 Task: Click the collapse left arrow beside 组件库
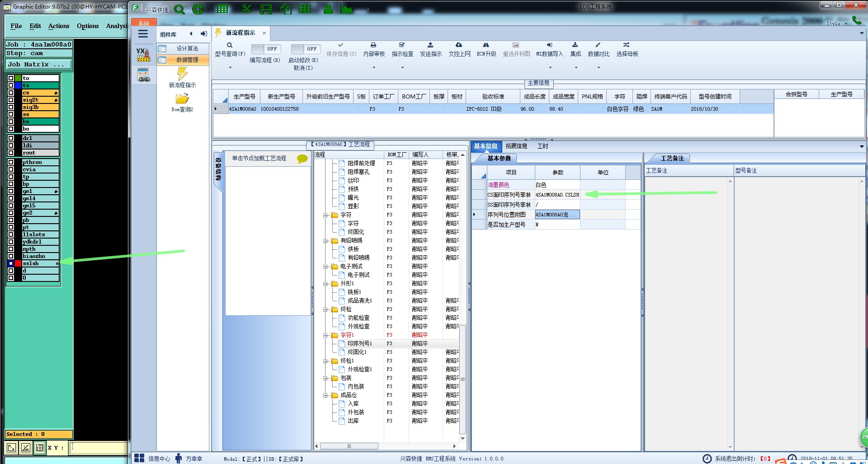click(x=191, y=34)
